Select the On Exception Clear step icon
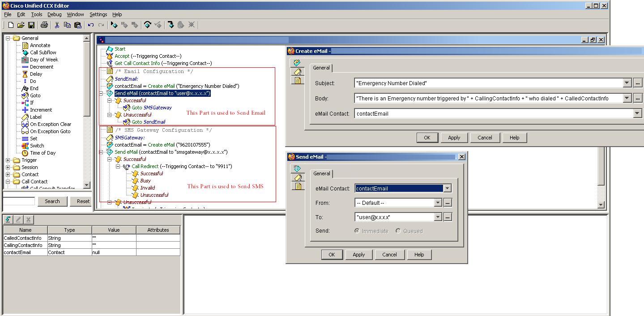 pos(25,124)
